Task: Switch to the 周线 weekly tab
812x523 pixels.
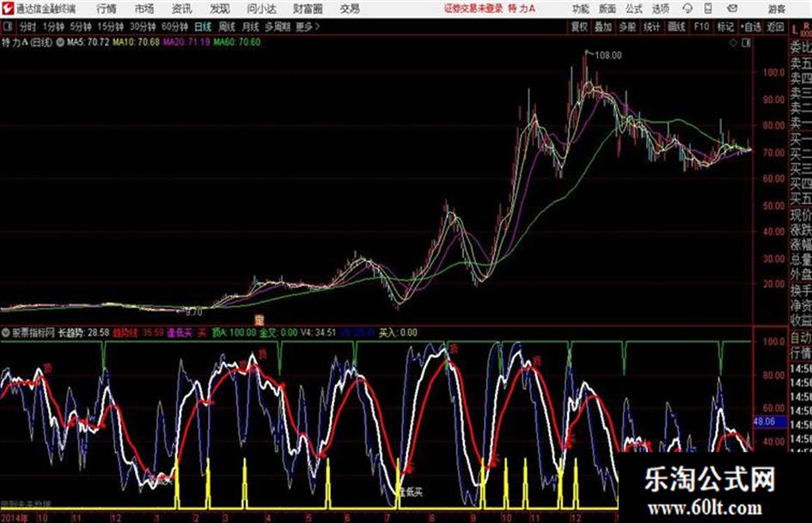Action: [x=227, y=27]
